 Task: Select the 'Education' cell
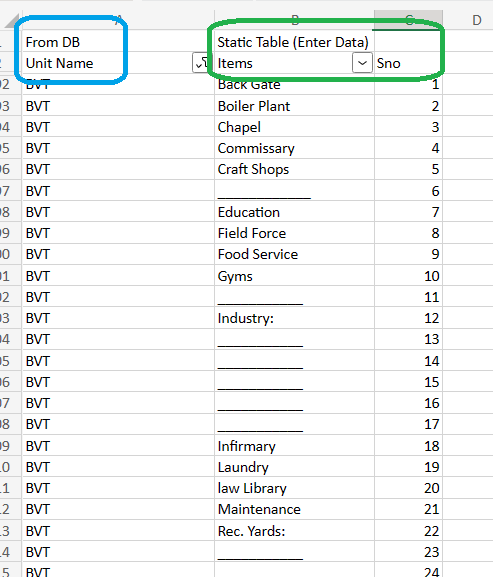[x=294, y=212]
